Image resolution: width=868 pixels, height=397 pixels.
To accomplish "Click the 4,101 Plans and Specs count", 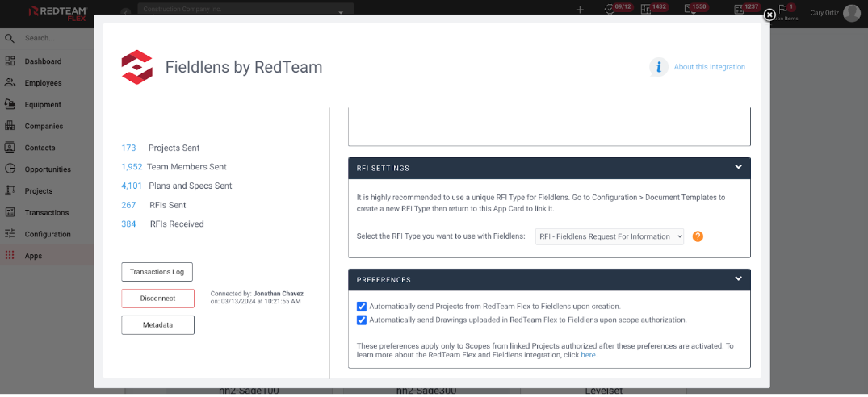I will tap(132, 186).
